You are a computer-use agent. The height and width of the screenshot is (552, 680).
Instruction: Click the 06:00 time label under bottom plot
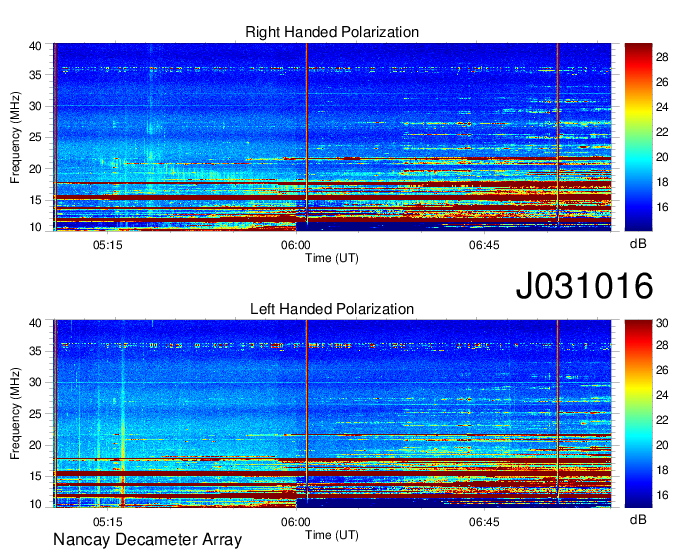click(x=296, y=522)
